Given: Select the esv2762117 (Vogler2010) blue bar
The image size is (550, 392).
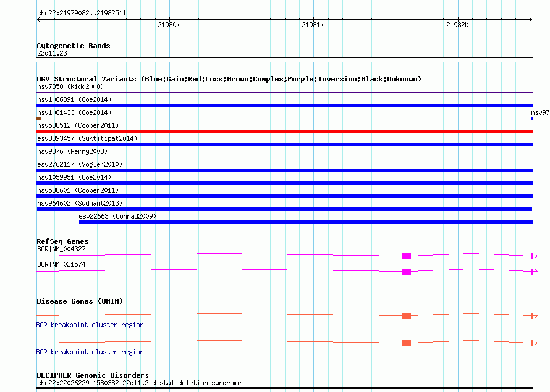Looking at the screenshot, I should coord(284,170).
